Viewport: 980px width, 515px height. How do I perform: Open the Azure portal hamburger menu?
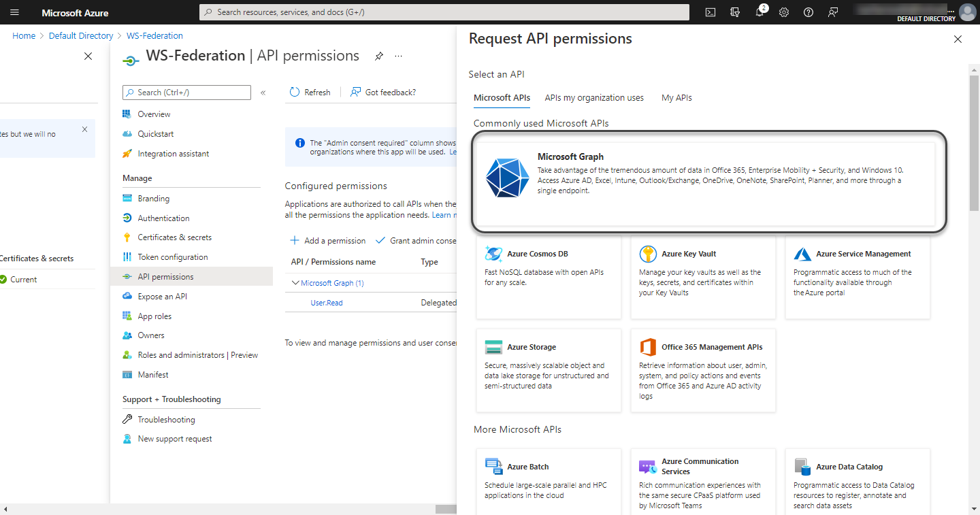[15, 12]
